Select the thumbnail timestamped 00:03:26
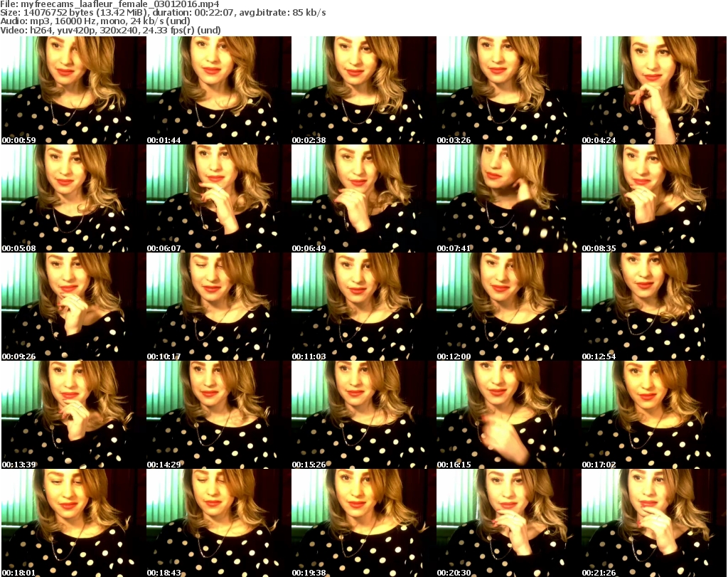The width and height of the screenshot is (728, 577). 509,90
